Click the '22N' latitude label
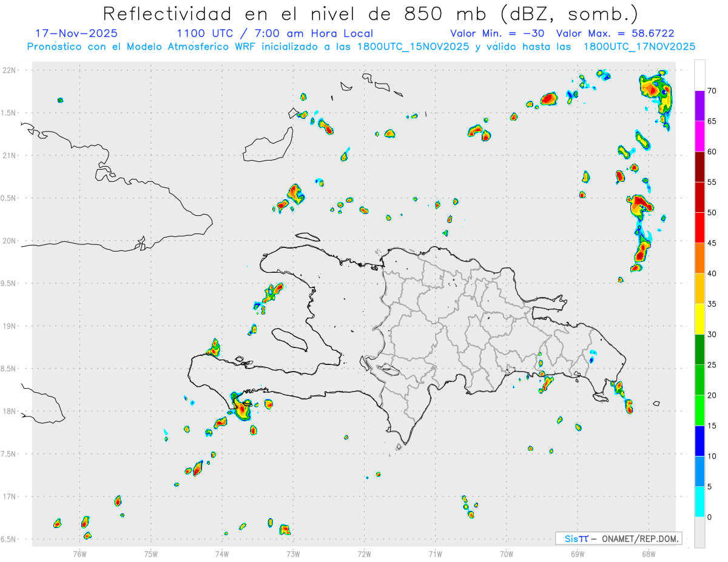 [x=10, y=70]
